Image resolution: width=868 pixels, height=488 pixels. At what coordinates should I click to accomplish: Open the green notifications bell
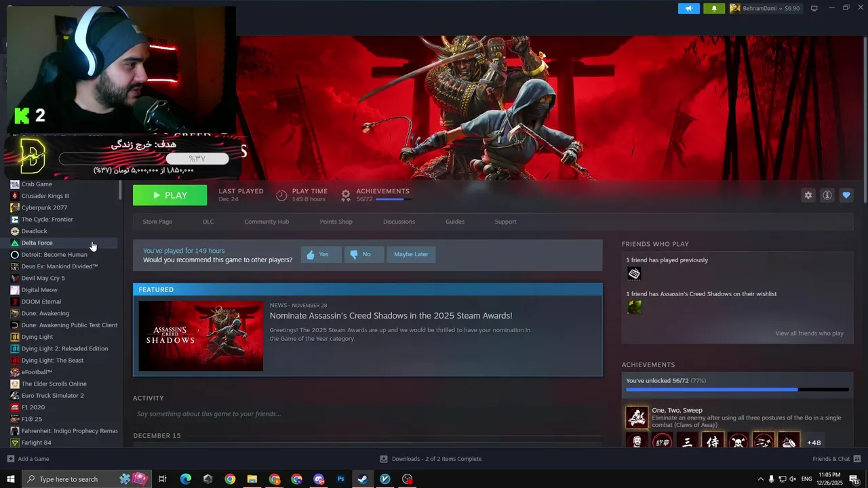point(714,8)
